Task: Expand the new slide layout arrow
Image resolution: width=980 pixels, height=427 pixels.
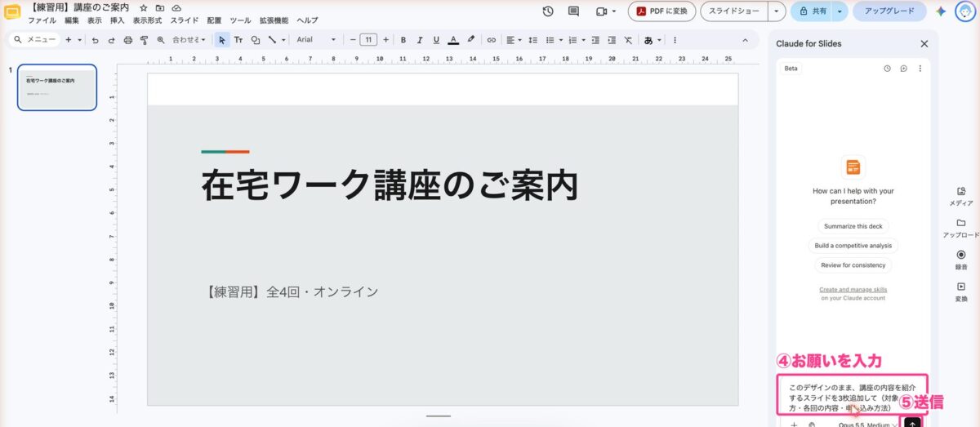Action: click(x=79, y=39)
